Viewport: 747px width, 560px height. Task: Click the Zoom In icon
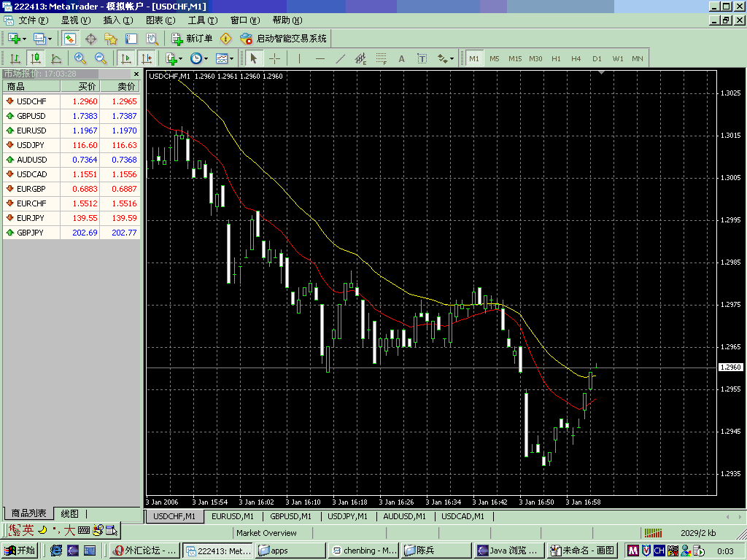(80, 58)
